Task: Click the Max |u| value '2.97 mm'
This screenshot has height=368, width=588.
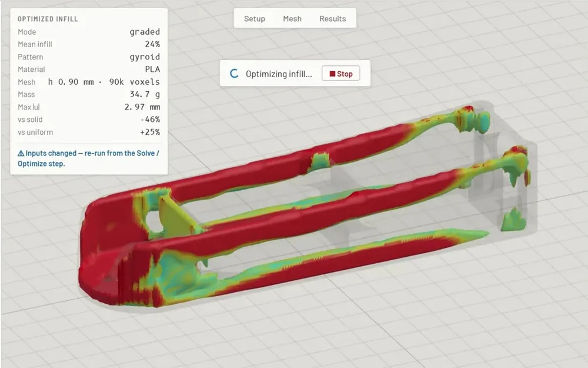Action: click(142, 107)
